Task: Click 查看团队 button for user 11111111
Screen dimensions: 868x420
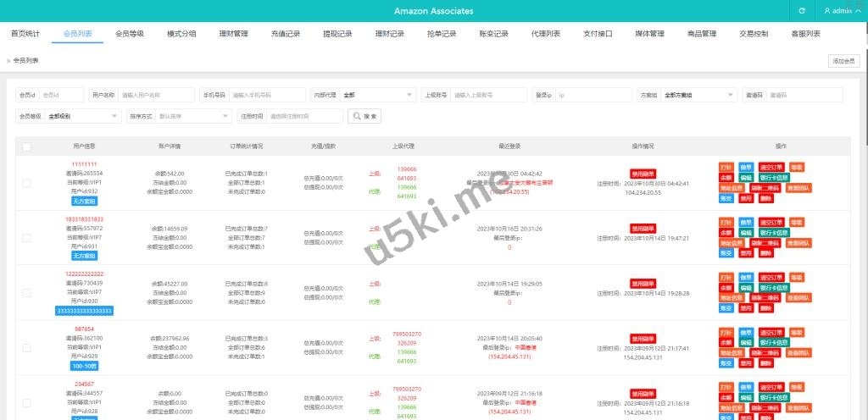Action: [799, 189]
